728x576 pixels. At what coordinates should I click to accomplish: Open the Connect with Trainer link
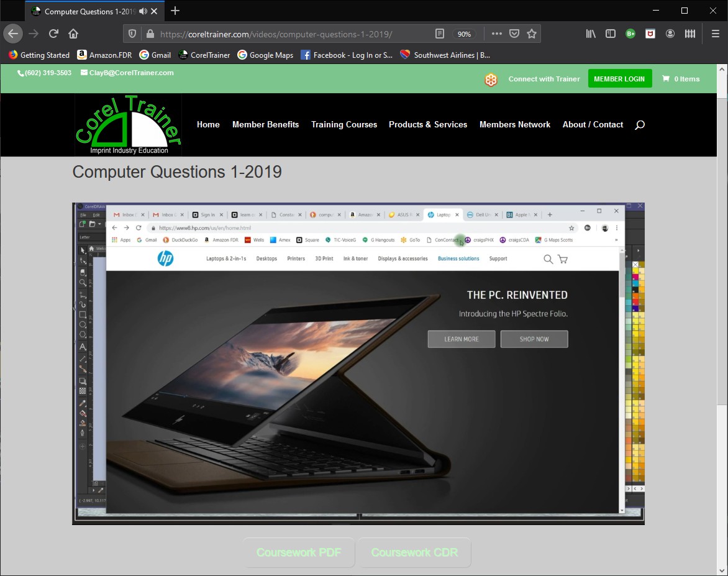[544, 79]
